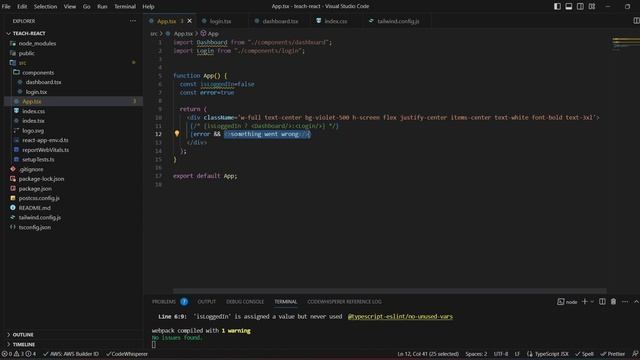640x360 pixels.
Task: Open the Help menu
Action: click(x=148, y=7)
